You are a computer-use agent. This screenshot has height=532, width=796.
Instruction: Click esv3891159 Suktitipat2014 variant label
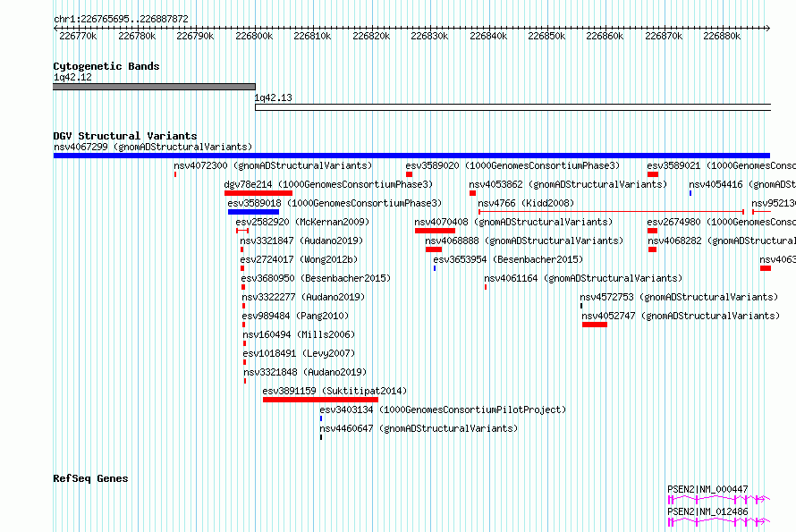click(334, 391)
